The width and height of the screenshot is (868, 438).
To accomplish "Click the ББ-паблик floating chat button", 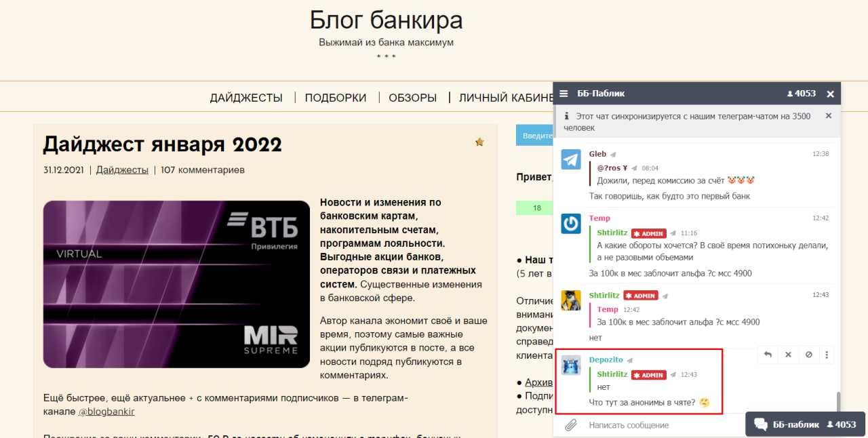I will (x=805, y=424).
